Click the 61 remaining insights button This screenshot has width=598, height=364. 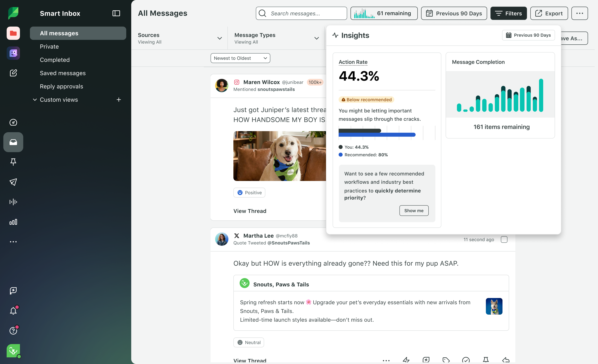(384, 13)
